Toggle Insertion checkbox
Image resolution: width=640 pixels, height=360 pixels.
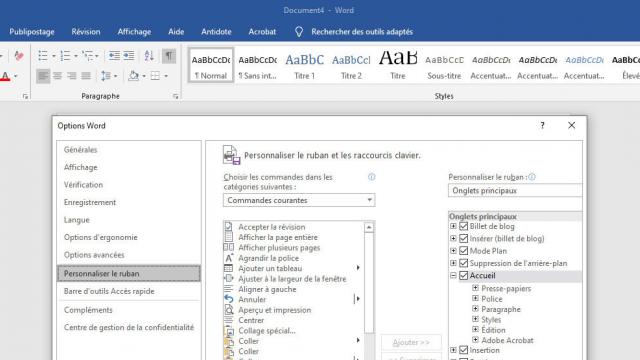click(463, 350)
